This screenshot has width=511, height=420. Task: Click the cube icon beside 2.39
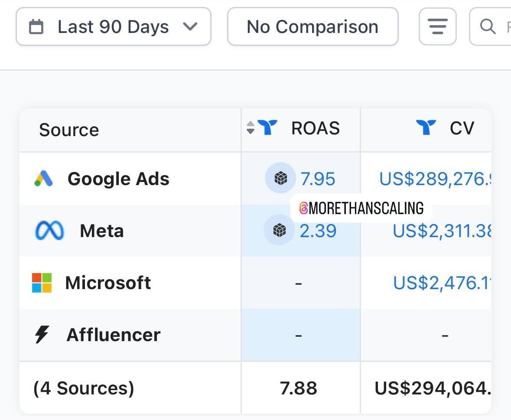280,230
